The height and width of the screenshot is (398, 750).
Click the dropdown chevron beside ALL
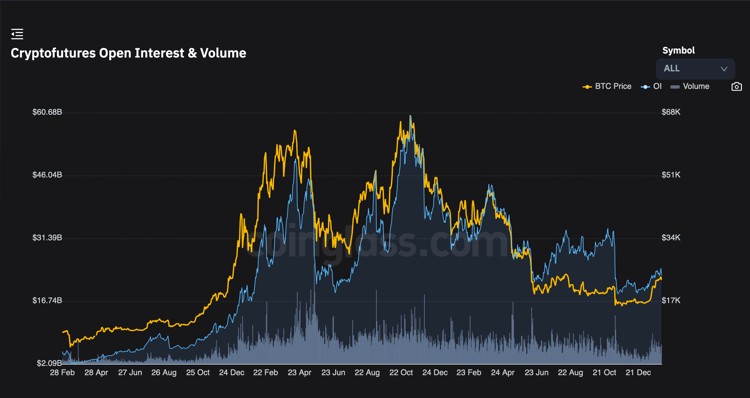(724, 69)
